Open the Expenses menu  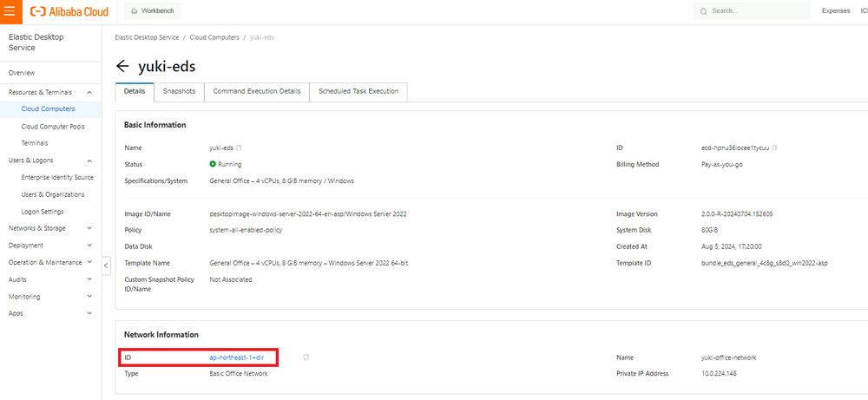coord(835,11)
